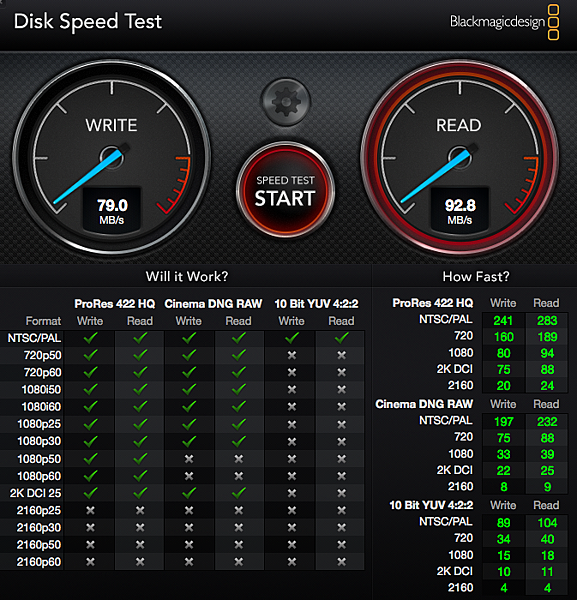Click NTSC/PAL 10 Bit YUV read checkmark
The width and height of the screenshot is (577, 600).
[342, 338]
